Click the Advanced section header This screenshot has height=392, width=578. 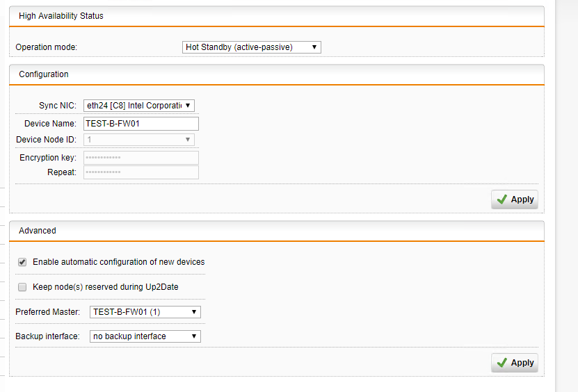pyautogui.click(x=38, y=231)
